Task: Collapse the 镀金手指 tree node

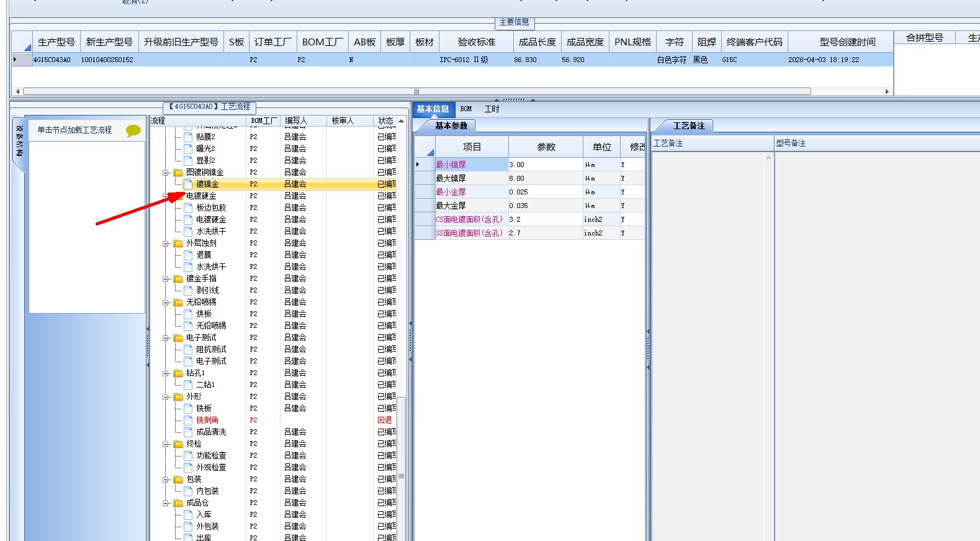Action: tap(166, 279)
